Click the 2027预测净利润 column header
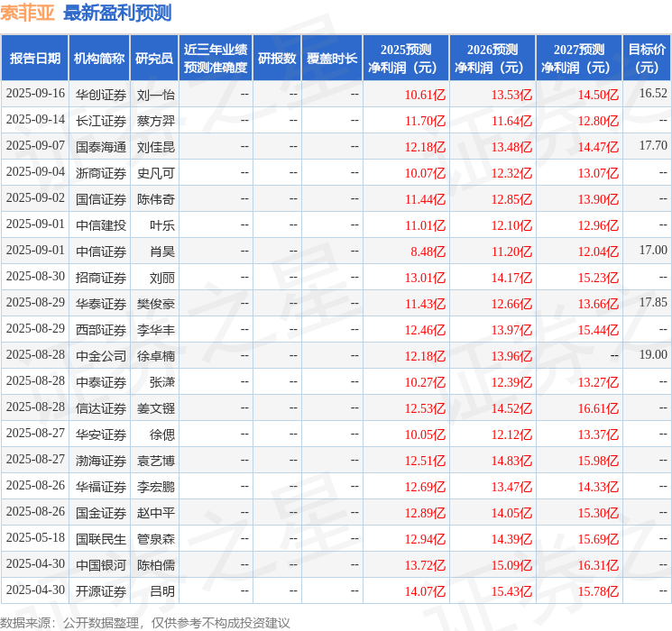The image size is (672, 631). click(579, 59)
